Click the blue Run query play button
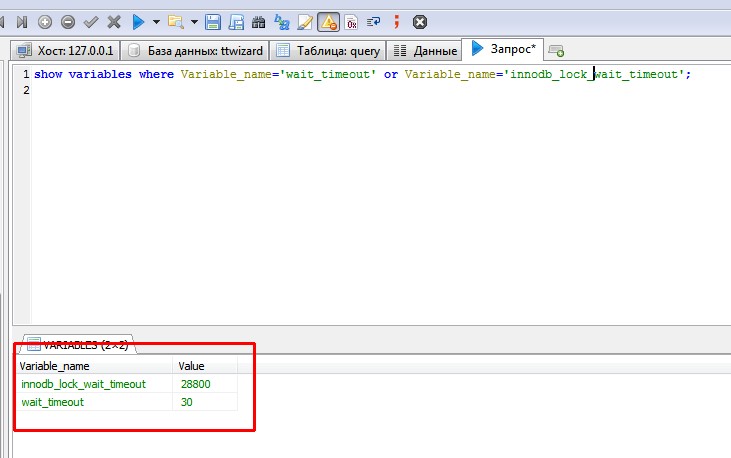 tap(138, 20)
